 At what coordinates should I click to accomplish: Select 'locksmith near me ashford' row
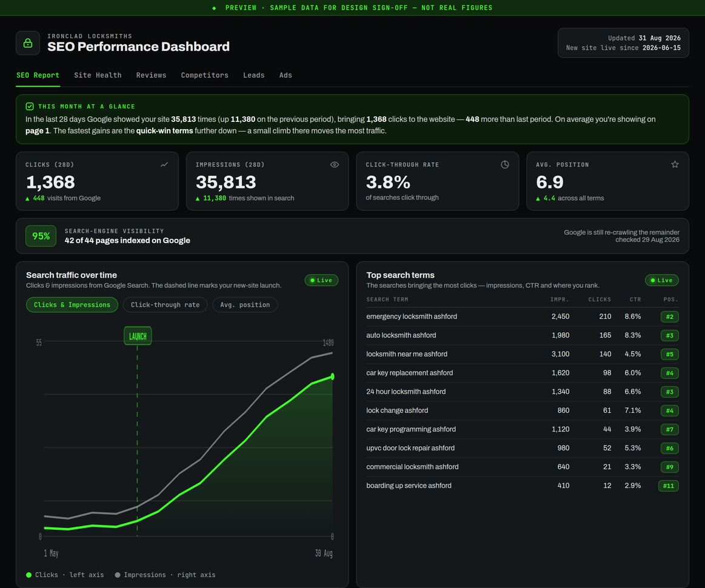click(522, 354)
